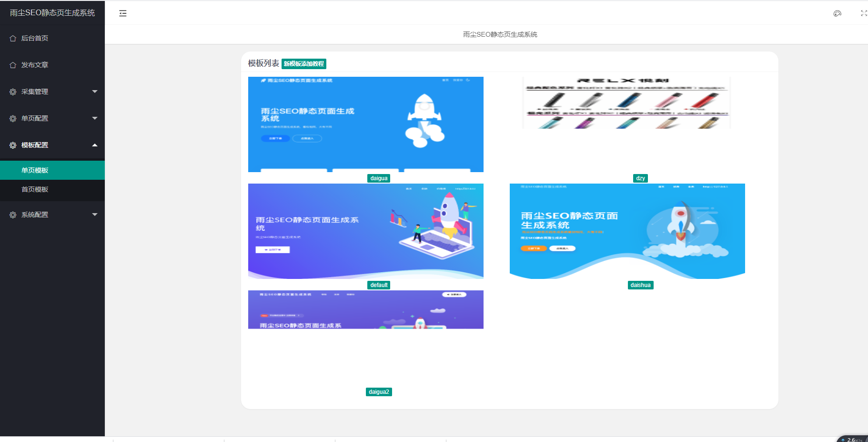Select 单页模板 in the sidebar
Screen dimensions: 868x442
35,170
